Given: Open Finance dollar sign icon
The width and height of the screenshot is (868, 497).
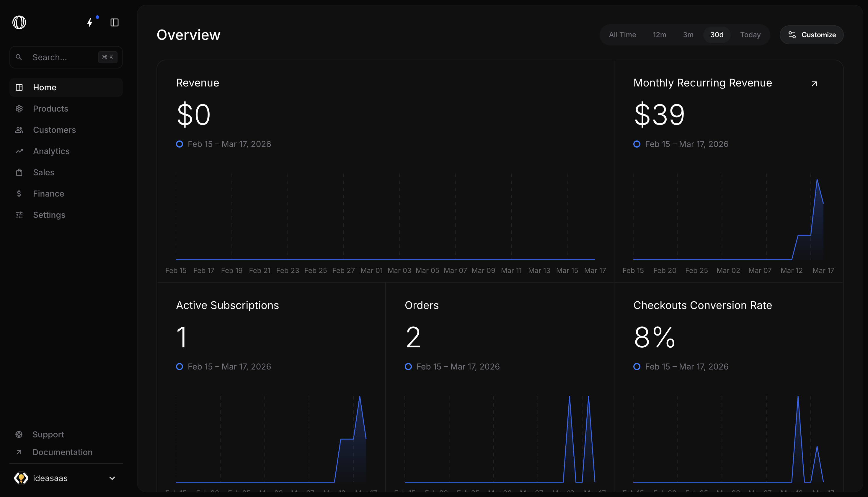Looking at the screenshot, I should (19, 194).
